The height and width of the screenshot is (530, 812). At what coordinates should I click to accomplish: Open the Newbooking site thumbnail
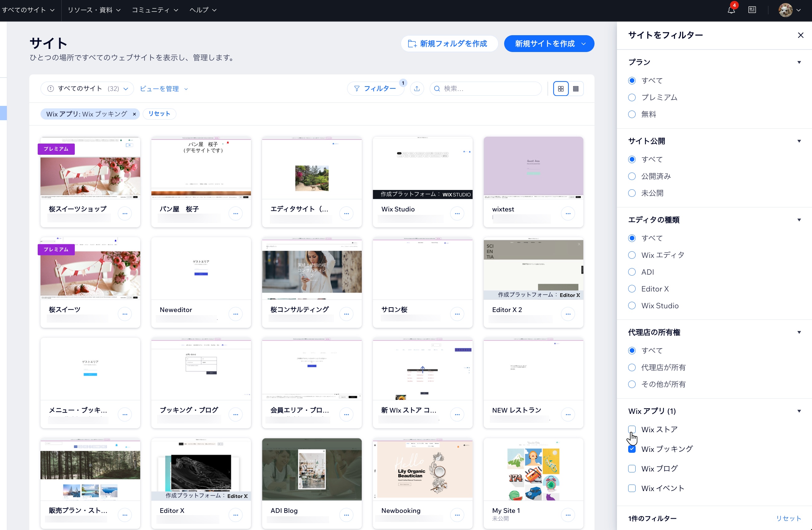(423, 469)
